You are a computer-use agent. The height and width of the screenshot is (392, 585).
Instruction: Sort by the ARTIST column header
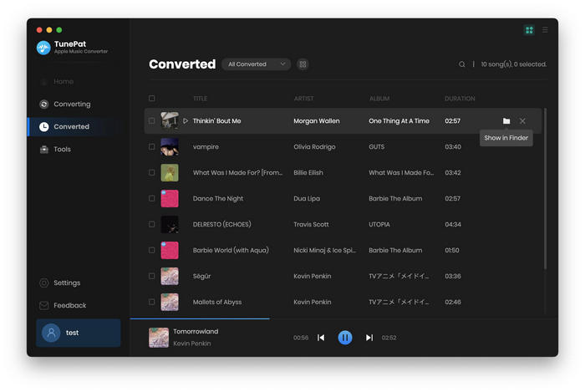[x=303, y=99]
